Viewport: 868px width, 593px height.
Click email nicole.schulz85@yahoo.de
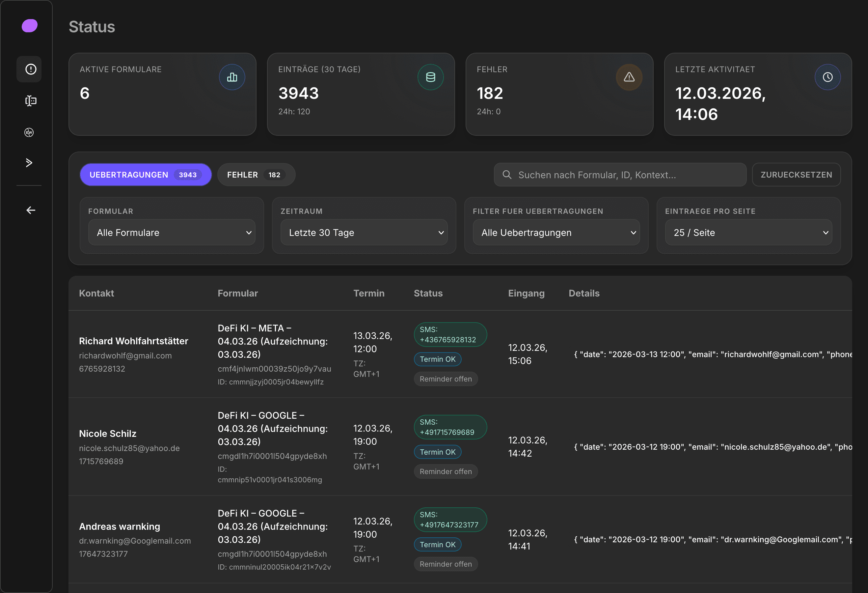(129, 448)
